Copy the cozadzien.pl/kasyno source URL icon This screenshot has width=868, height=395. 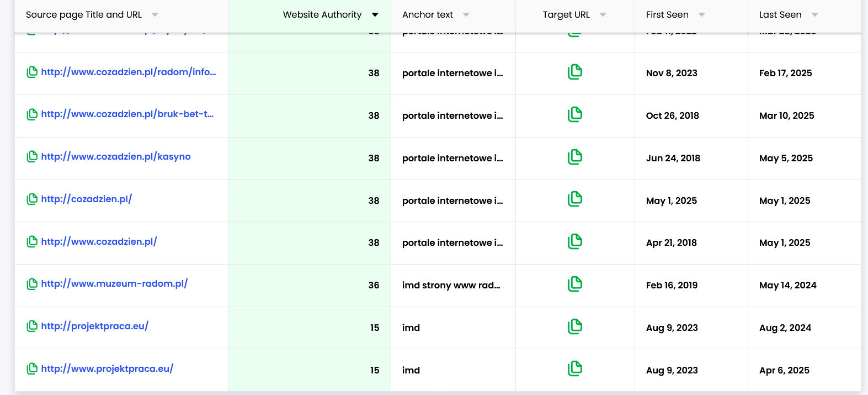tap(32, 157)
